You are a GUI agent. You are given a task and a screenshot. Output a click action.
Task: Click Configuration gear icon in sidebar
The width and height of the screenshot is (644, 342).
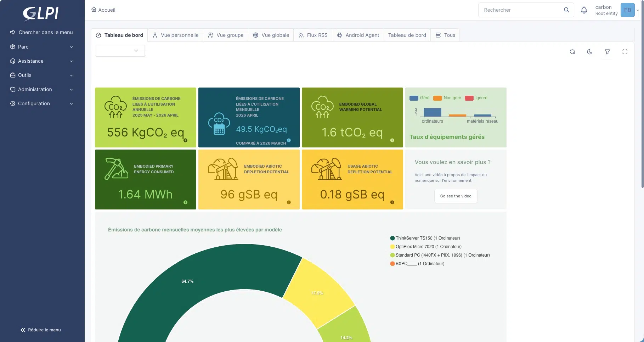pyautogui.click(x=13, y=103)
